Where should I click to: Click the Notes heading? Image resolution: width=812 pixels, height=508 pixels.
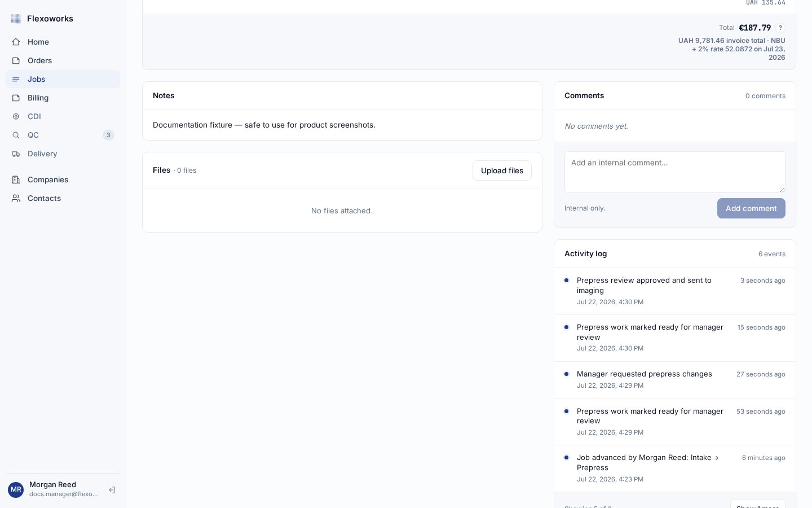point(164,95)
